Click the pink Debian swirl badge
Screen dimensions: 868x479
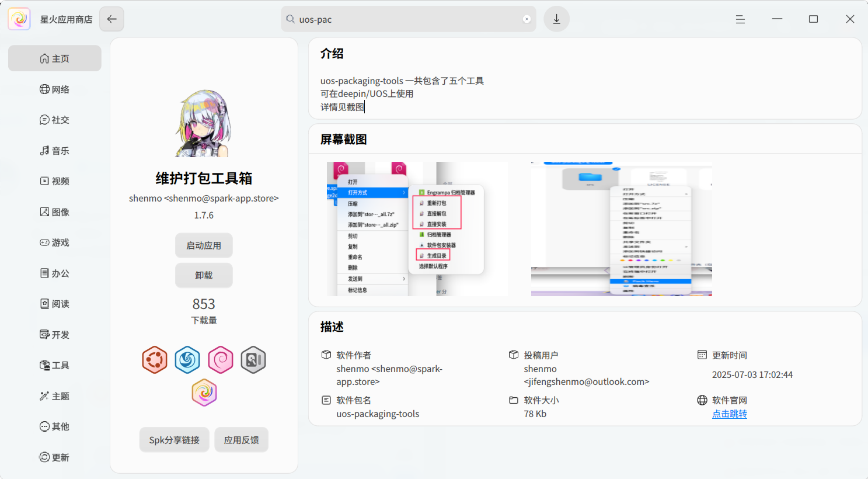(221, 360)
